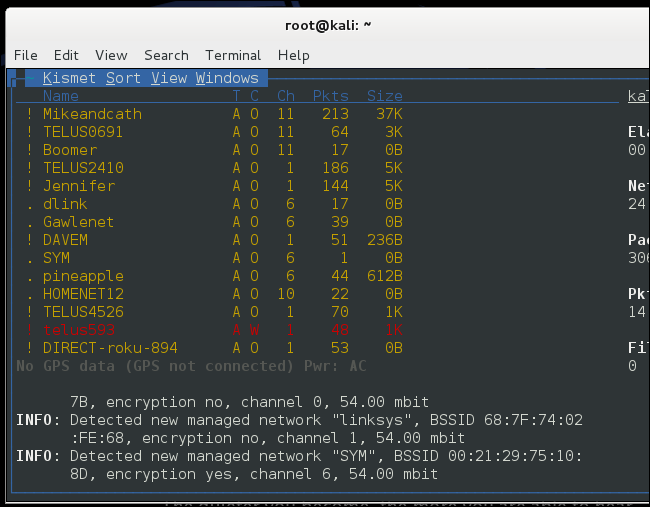Click the Pkts column header
The width and height of the screenshot is (650, 507).
coord(330,96)
